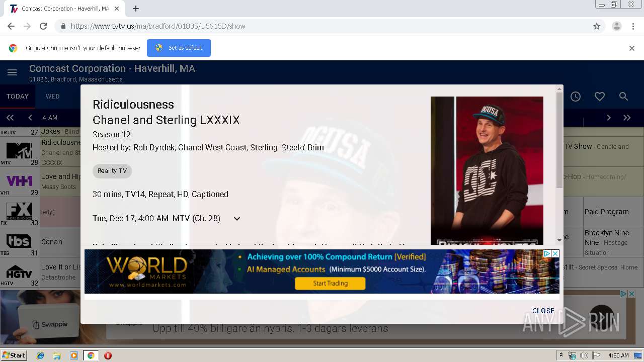View site security lock info

click(x=63, y=26)
